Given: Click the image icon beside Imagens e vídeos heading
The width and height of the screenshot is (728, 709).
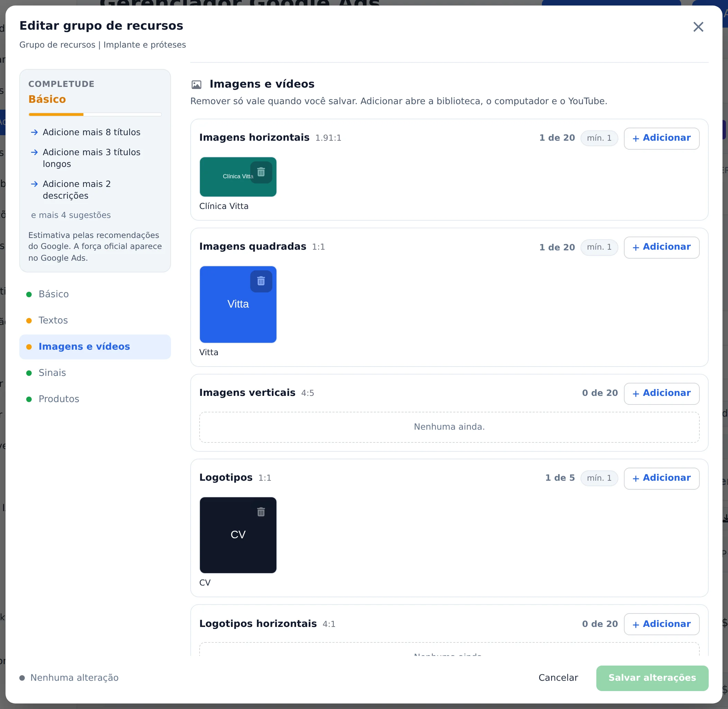Looking at the screenshot, I should (x=196, y=84).
